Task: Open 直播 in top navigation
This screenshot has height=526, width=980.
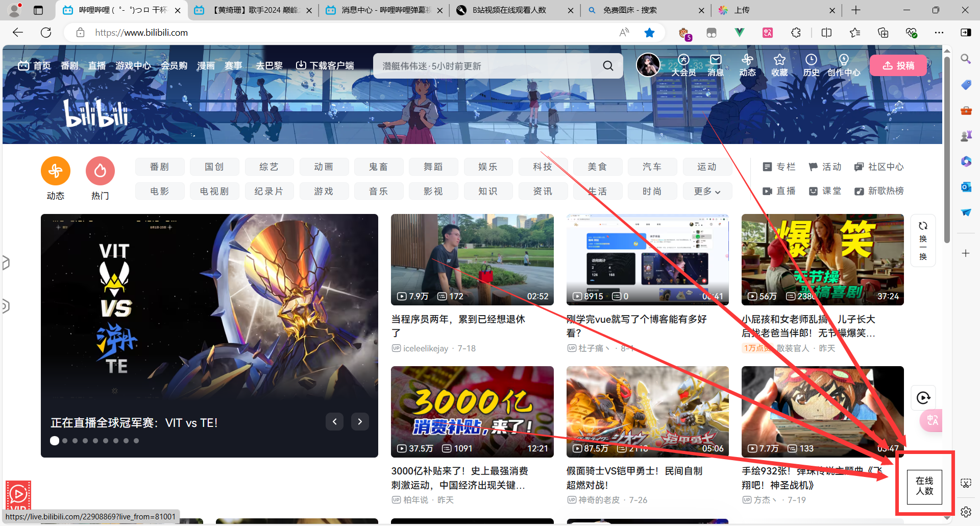Action: 97,65
